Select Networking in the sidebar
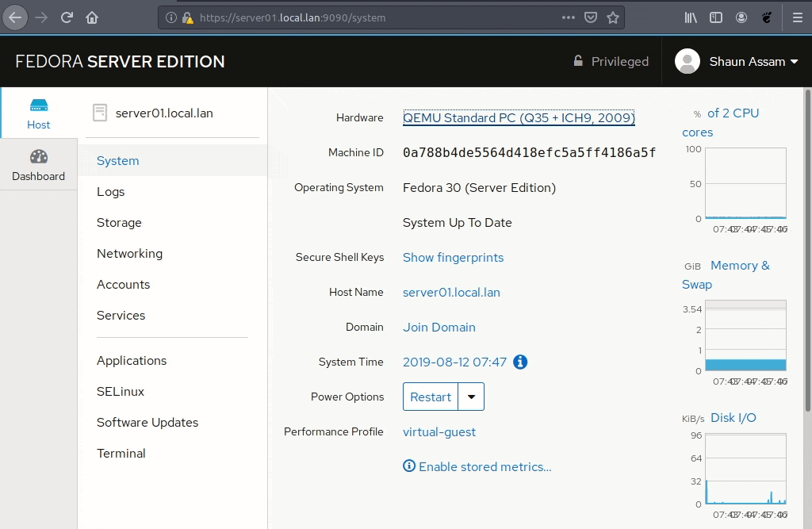The height and width of the screenshot is (529, 812). (129, 253)
